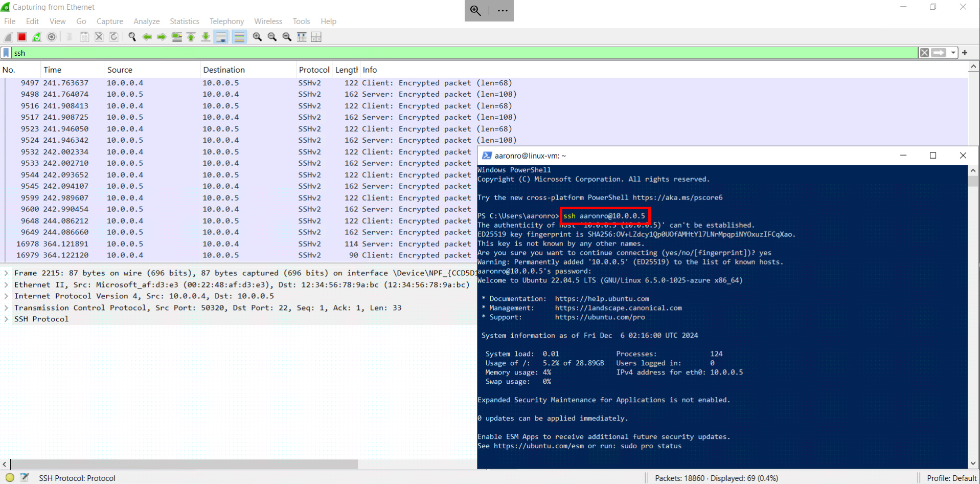Image resolution: width=980 pixels, height=484 pixels.
Task: Open the display filter history dropdown
Action: coord(953,53)
